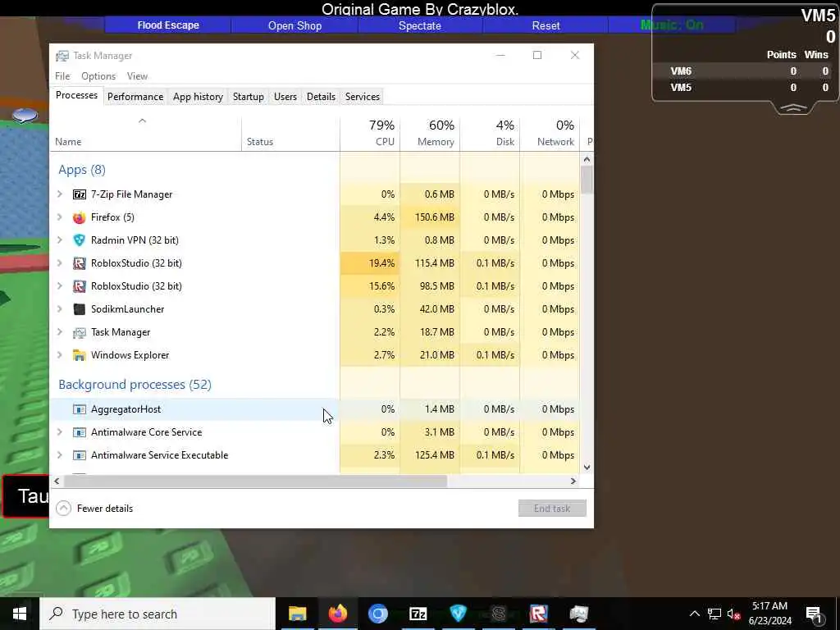
Task: Click the SodikmLauncher process icon
Action: pyautogui.click(x=80, y=309)
